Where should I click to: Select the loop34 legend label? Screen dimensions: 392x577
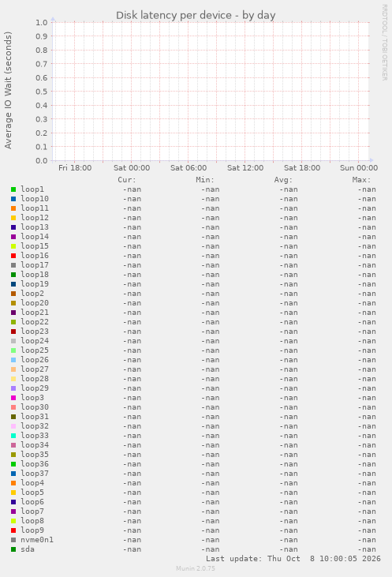pos(35,445)
